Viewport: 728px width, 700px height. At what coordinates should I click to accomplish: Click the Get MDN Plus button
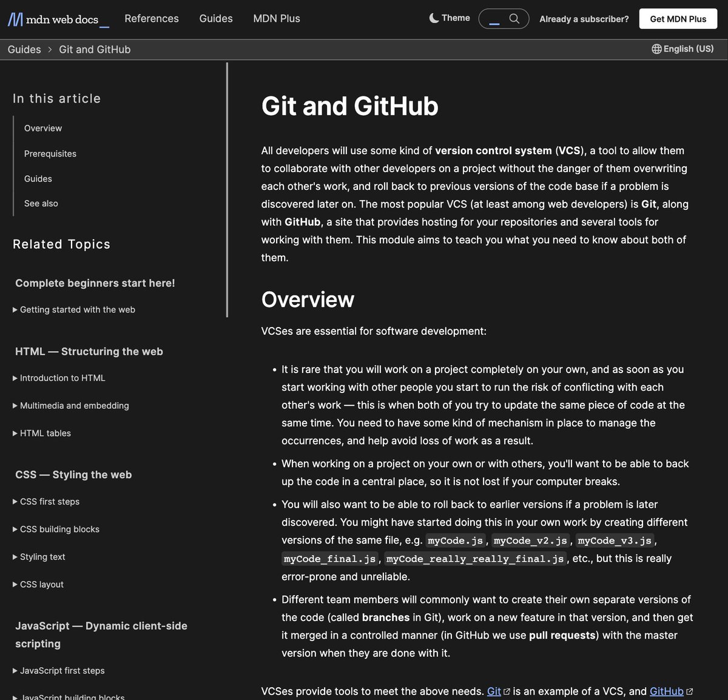click(x=678, y=19)
